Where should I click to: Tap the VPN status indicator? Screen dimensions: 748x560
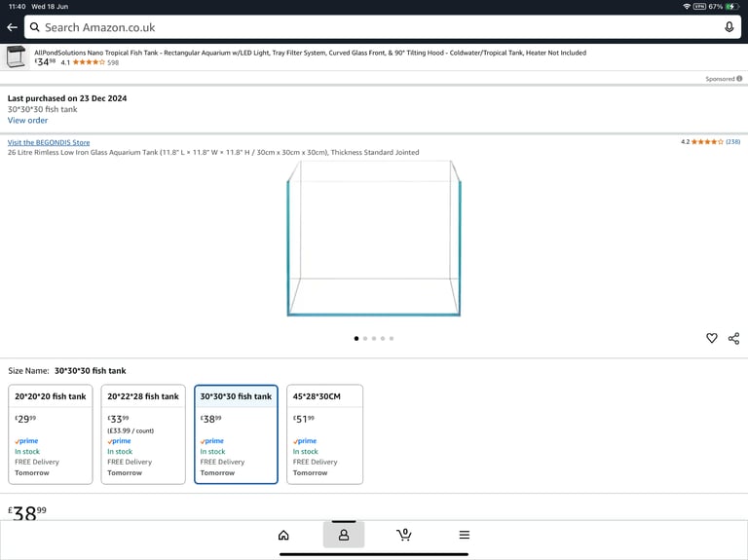pos(699,6)
